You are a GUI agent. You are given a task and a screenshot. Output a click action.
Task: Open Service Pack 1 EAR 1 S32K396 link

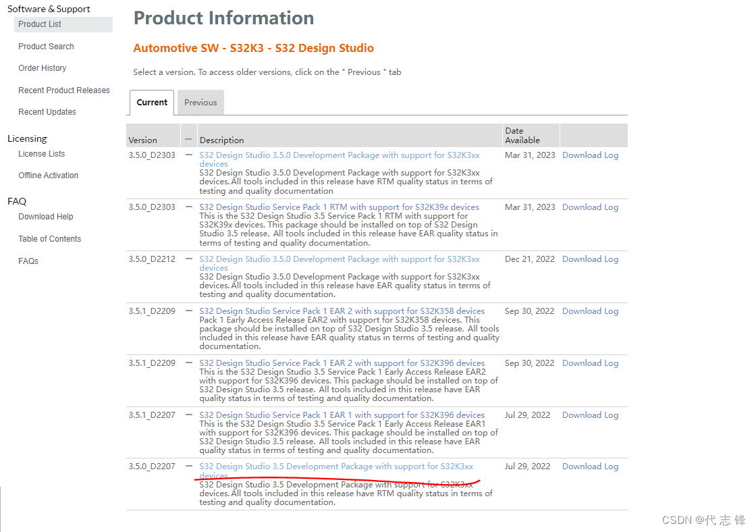342,415
